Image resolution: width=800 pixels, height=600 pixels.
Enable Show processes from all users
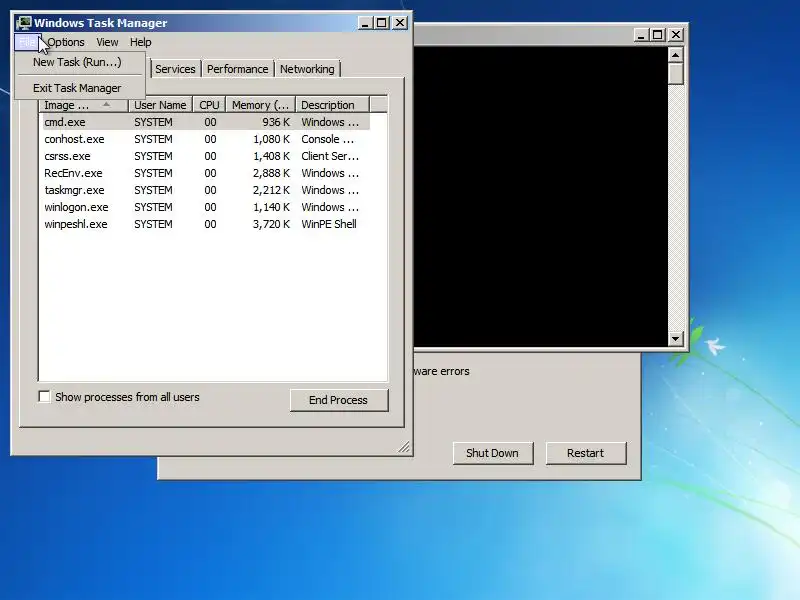(44, 396)
